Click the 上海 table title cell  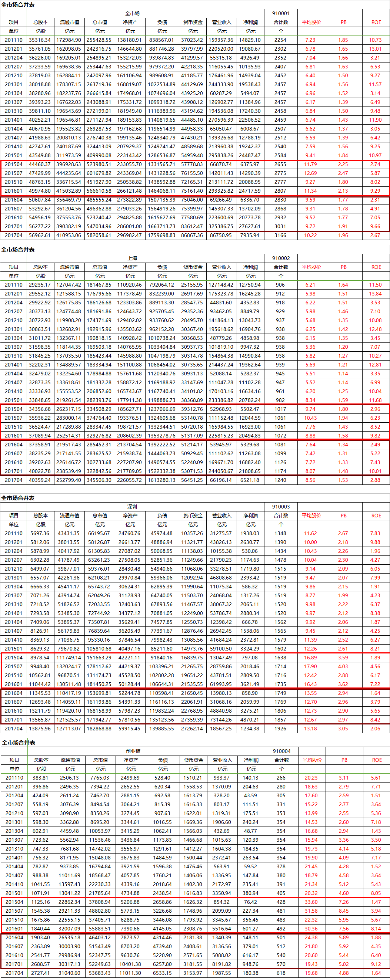click(132, 258)
